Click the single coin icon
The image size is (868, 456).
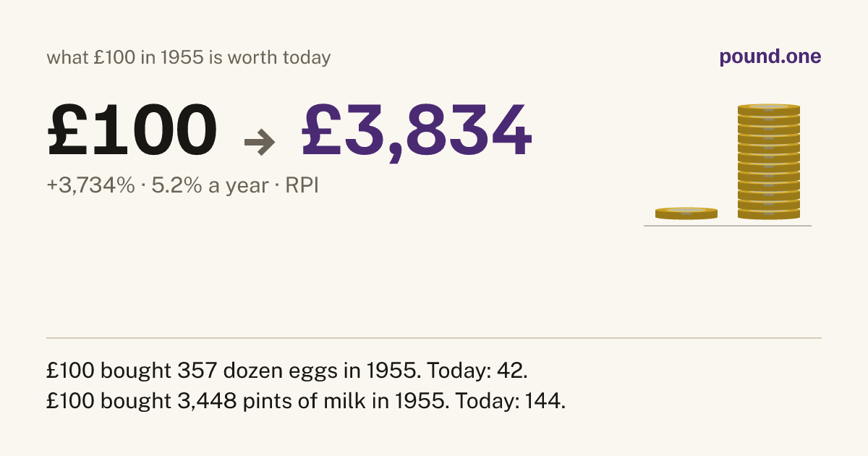tap(686, 214)
